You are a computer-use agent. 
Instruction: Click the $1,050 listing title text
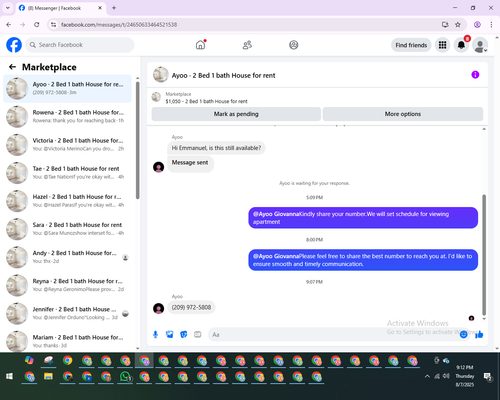coord(206,101)
